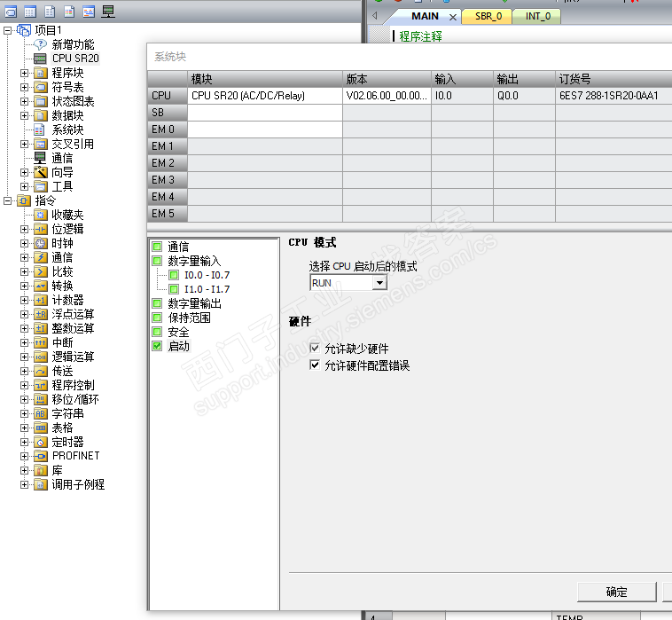This screenshot has width=672, height=620.
Task: Click the 转换 convert instruction icon
Action: point(40,286)
